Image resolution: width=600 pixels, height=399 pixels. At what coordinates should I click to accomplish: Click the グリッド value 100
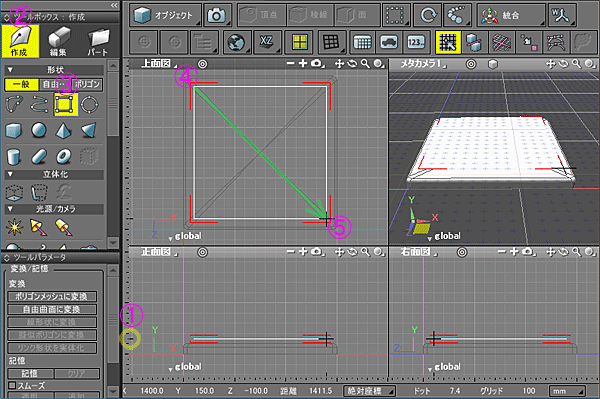(529, 391)
